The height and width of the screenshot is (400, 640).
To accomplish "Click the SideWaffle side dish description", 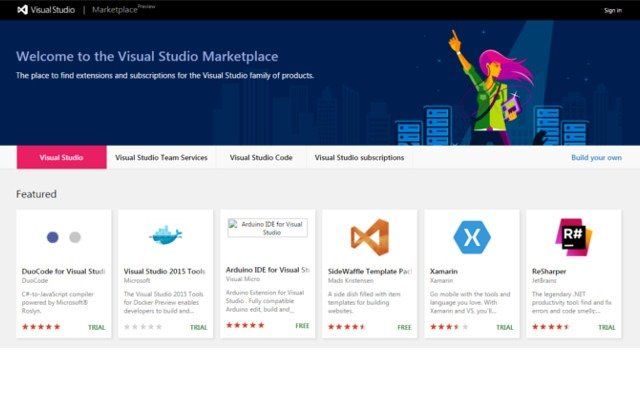I will (364, 302).
